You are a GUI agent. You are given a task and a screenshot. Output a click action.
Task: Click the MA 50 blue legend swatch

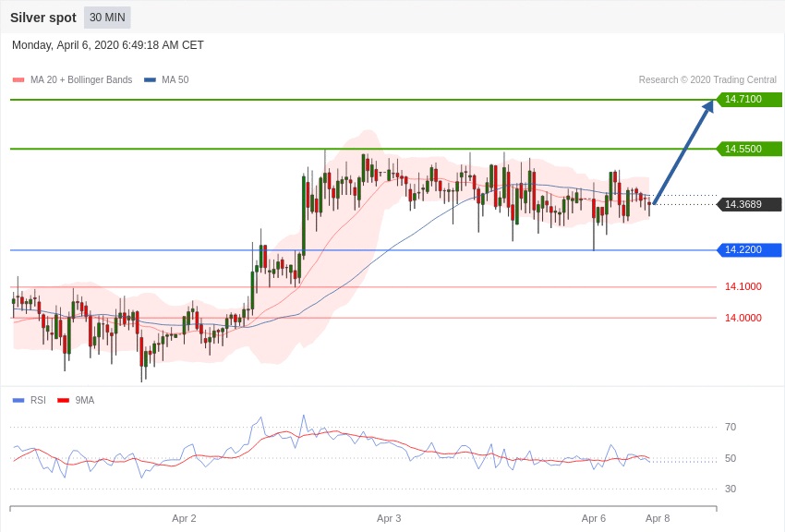tap(150, 79)
